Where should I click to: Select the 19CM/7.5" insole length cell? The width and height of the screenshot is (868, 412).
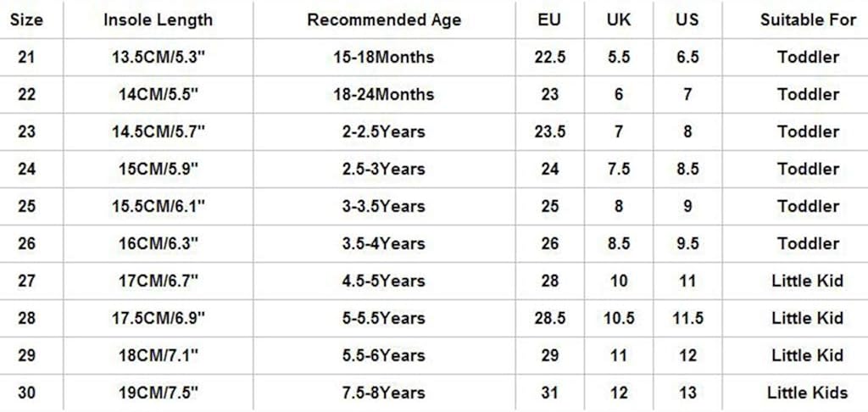(x=158, y=393)
